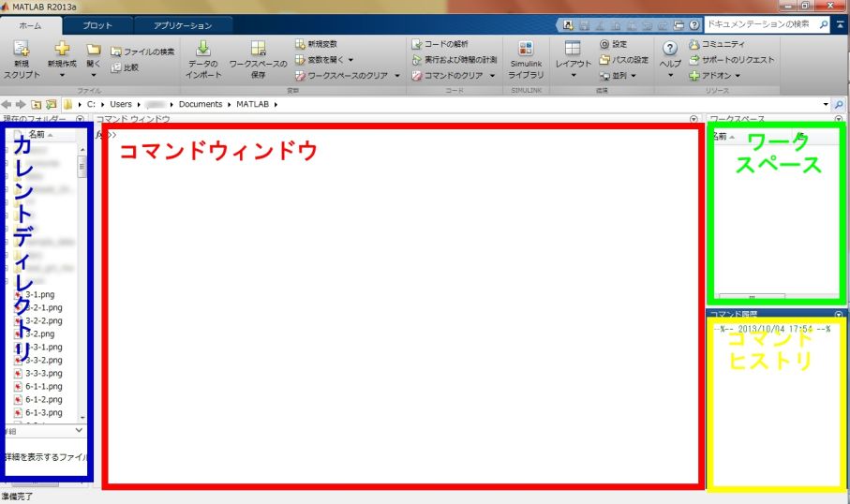Minimize the toolstrip with top-right arrow
Screen dimensions: 850x504
click(841, 24)
